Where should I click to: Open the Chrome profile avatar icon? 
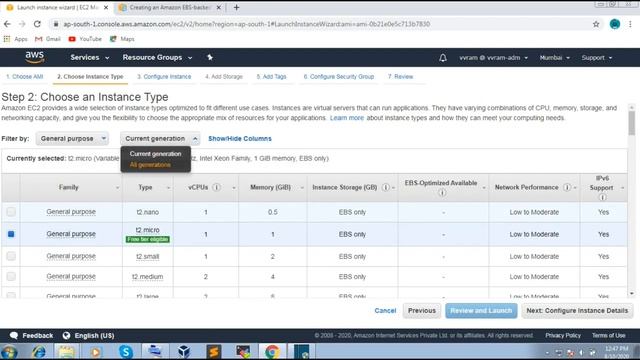615,24
